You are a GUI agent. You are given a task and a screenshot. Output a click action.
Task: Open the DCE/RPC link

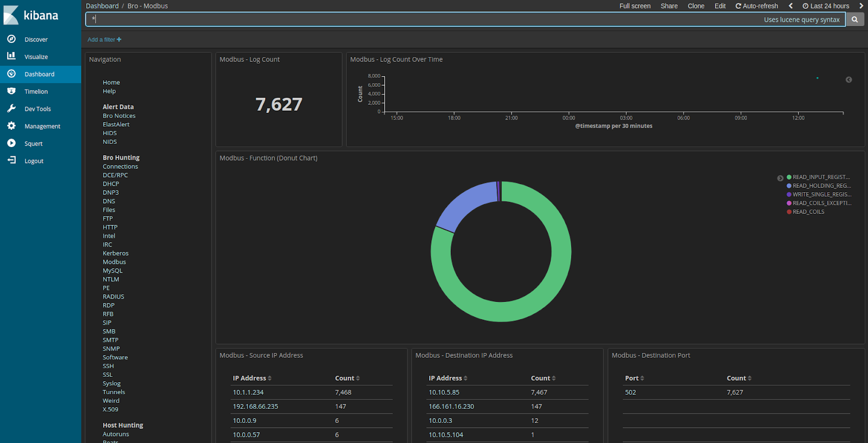click(115, 175)
